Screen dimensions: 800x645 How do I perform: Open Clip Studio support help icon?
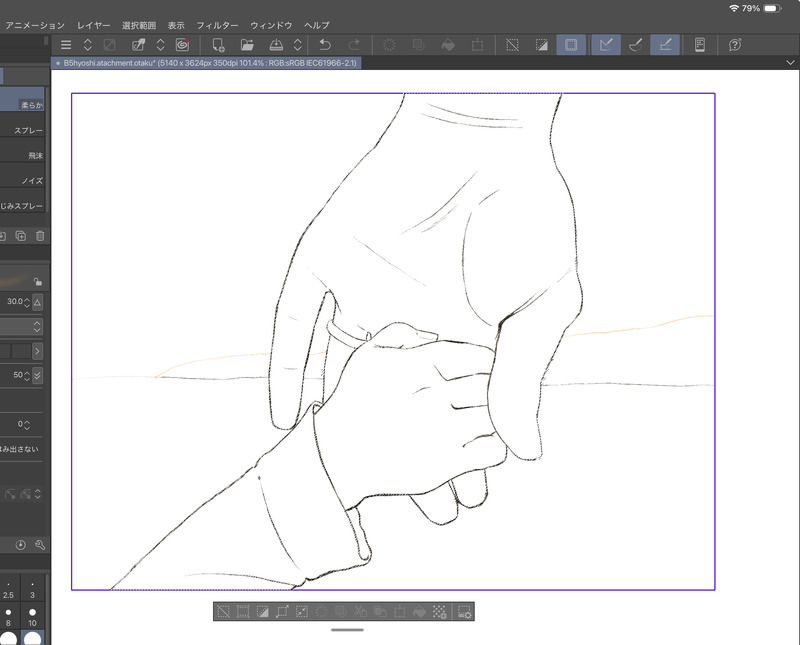click(x=735, y=45)
